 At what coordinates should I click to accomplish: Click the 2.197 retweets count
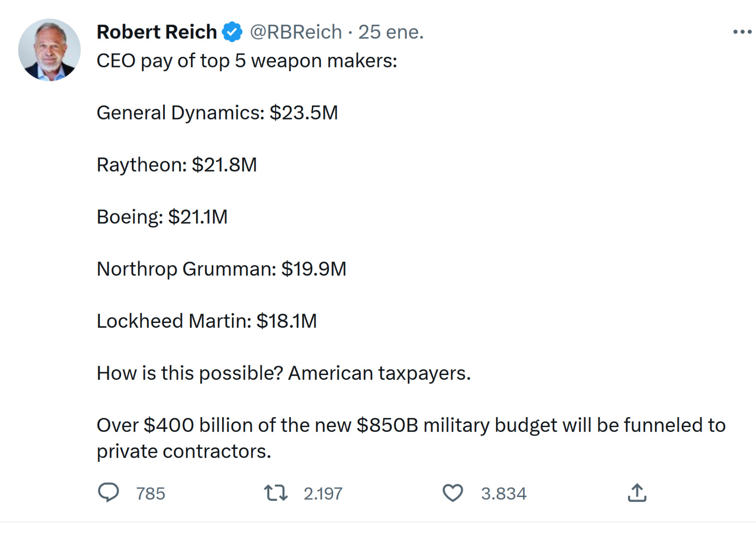pos(323,494)
